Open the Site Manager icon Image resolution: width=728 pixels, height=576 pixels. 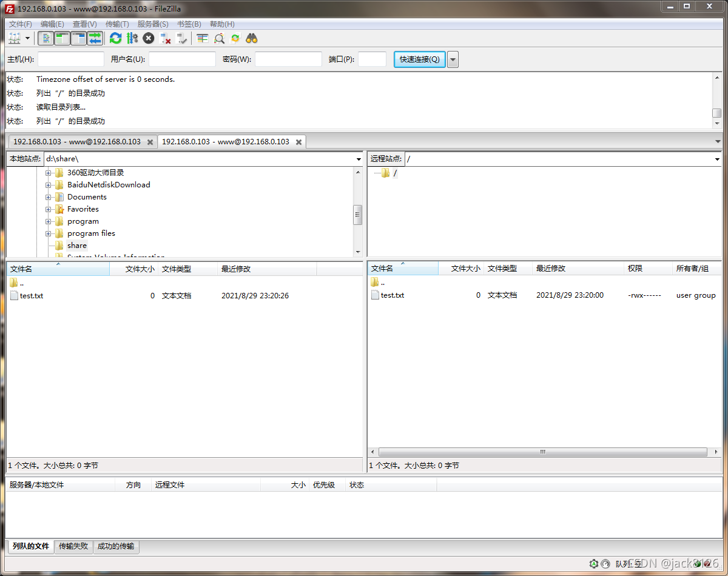(15, 38)
